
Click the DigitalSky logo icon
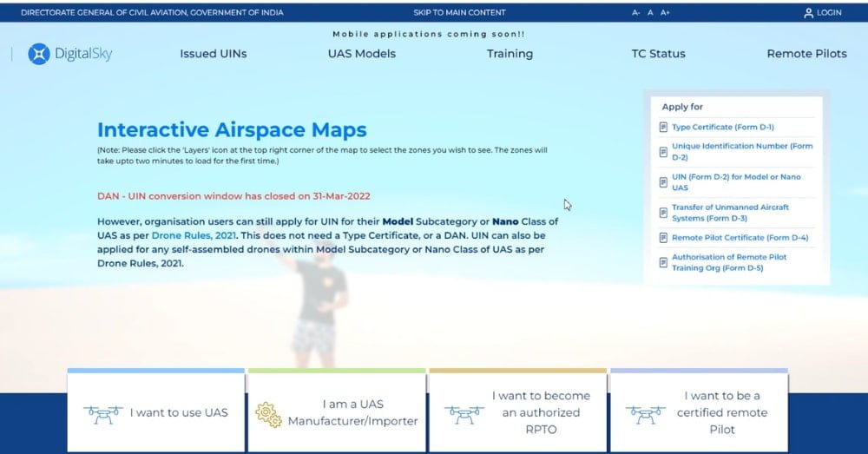(x=39, y=54)
